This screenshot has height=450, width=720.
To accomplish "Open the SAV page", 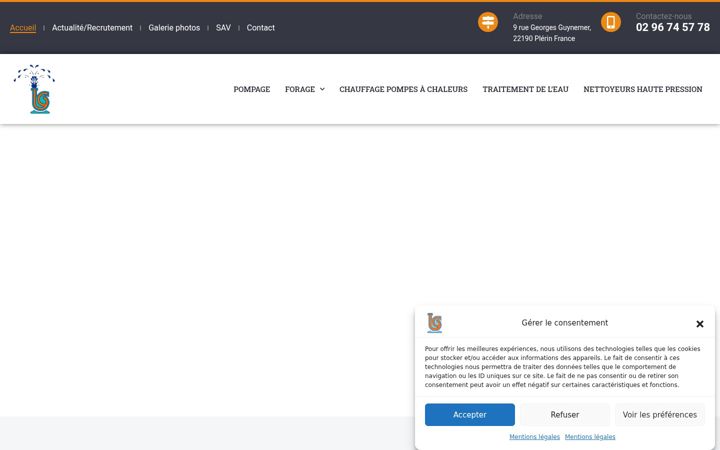I will coord(223,28).
